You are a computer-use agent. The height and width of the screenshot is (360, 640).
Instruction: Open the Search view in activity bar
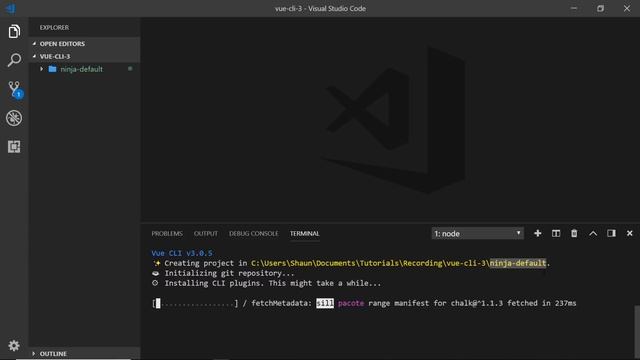point(14,60)
